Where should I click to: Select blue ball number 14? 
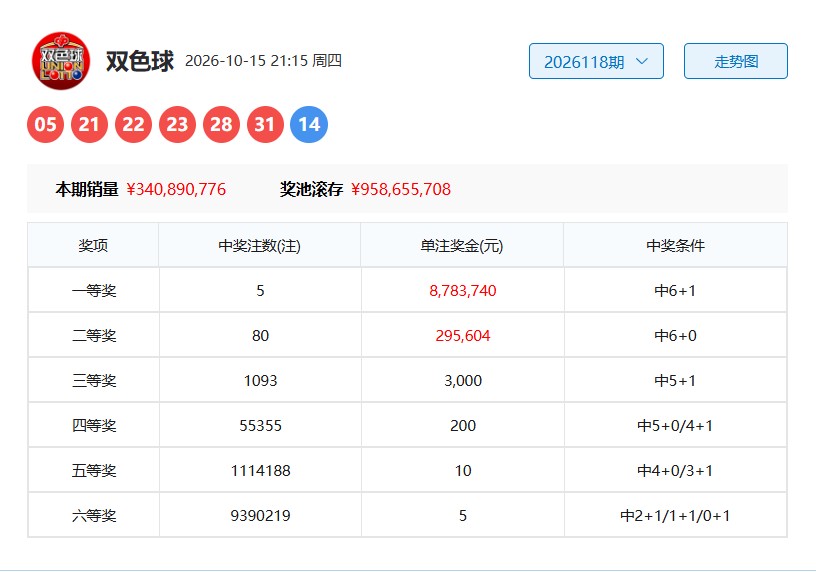pyautogui.click(x=309, y=124)
